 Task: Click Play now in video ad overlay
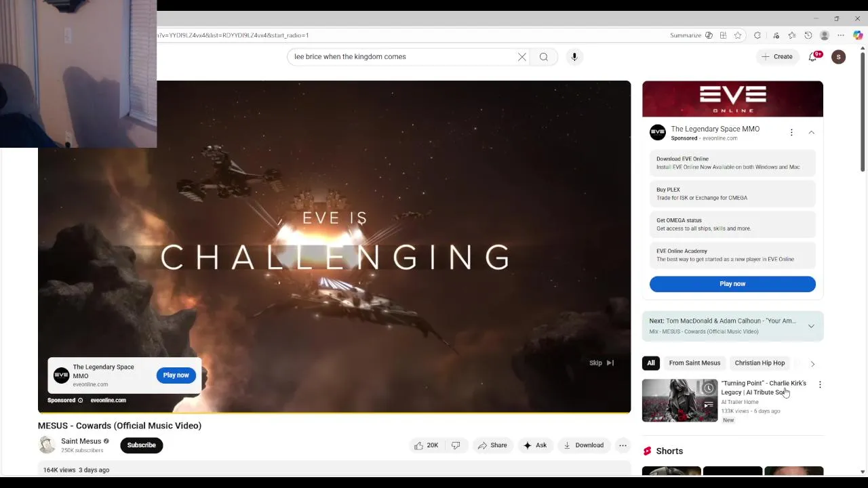(176, 375)
